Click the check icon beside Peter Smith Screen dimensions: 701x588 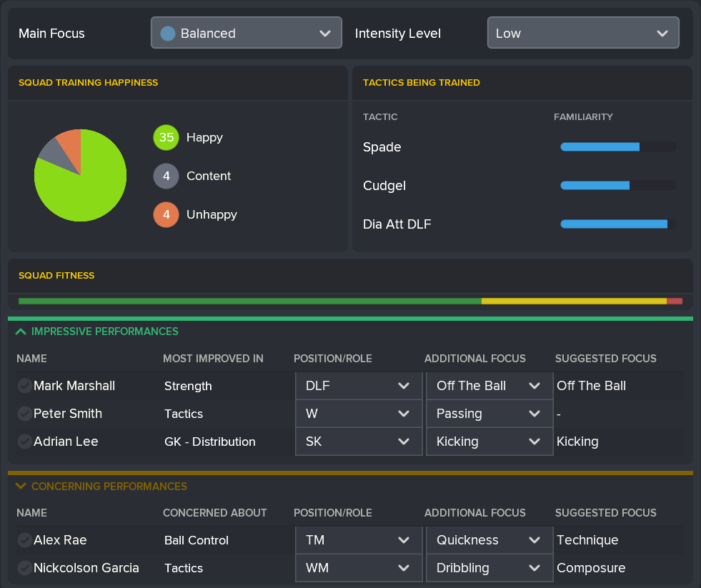pyautogui.click(x=24, y=414)
